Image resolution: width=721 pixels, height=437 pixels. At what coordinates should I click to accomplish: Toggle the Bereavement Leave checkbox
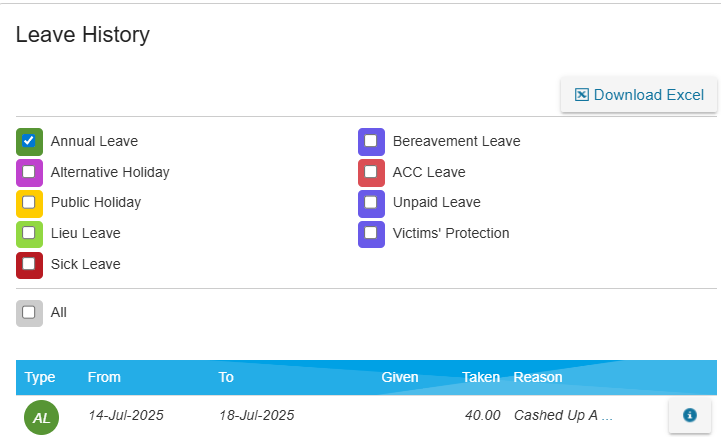(x=371, y=141)
